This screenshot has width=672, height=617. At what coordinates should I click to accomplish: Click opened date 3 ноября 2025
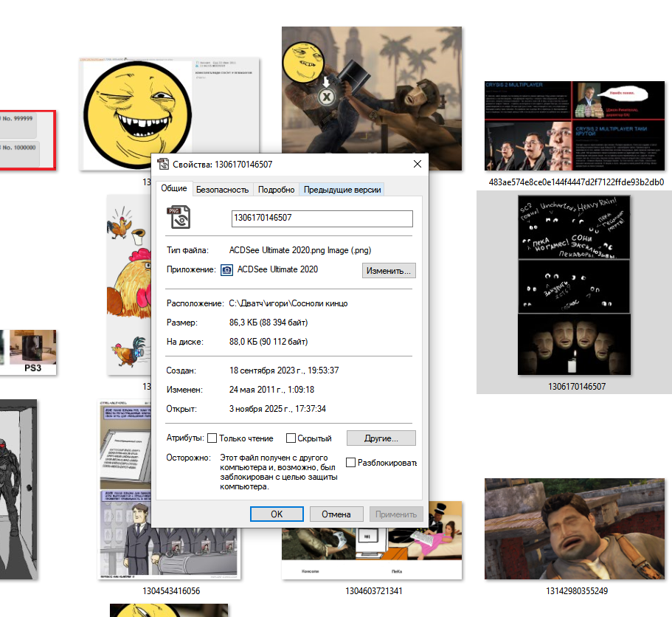pyautogui.click(x=277, y=409)
